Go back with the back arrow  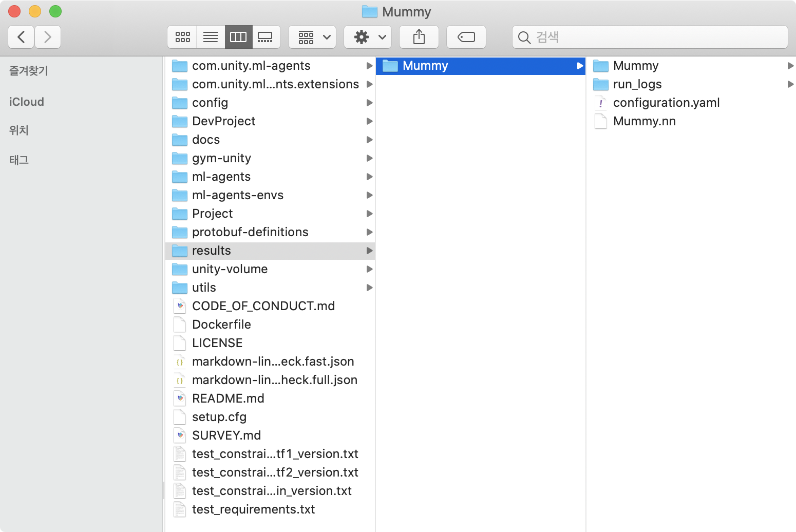[21, 37]
